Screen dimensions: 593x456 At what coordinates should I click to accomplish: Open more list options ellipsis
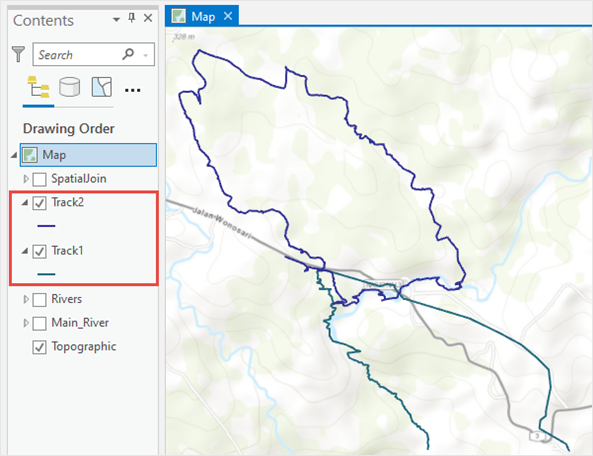[x=132, y=90]
